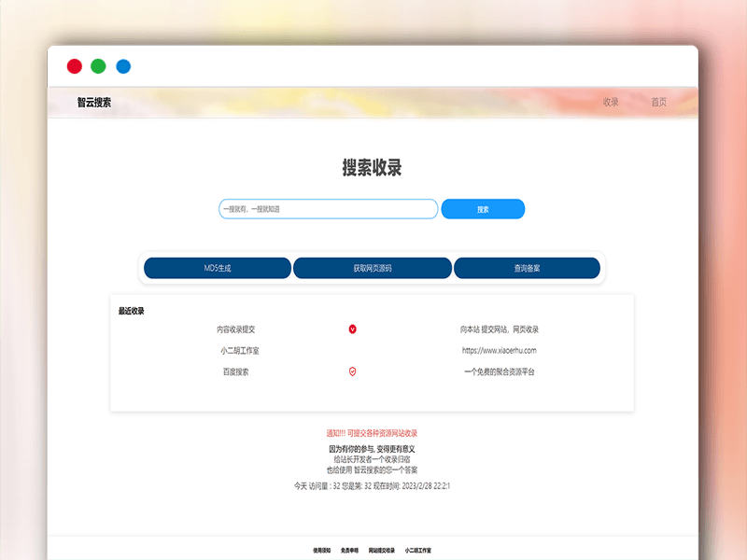Open the 获取网页源码 tool
The image size is (747, 560).
373,268
